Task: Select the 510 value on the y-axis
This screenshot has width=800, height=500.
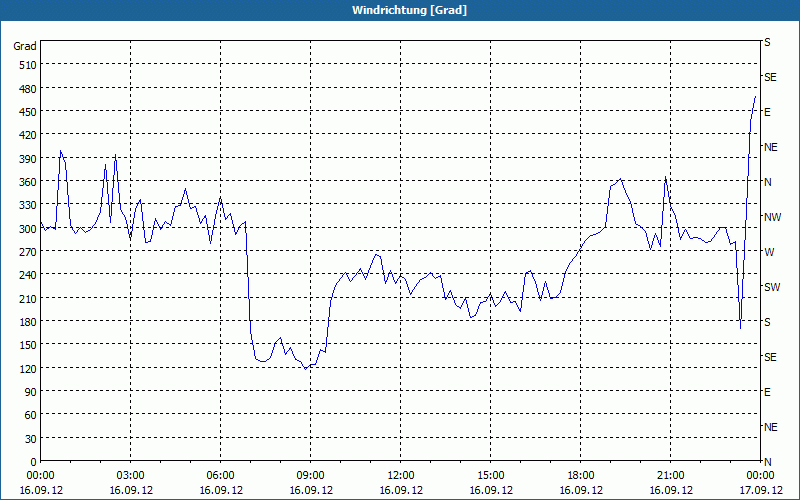Action: (x=28, y=65)
